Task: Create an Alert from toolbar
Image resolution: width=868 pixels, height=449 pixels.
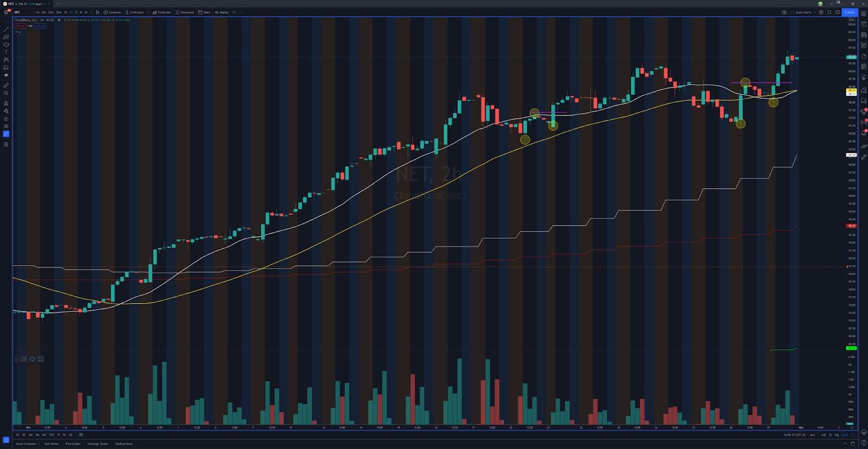Action: (x=205, y=12)
